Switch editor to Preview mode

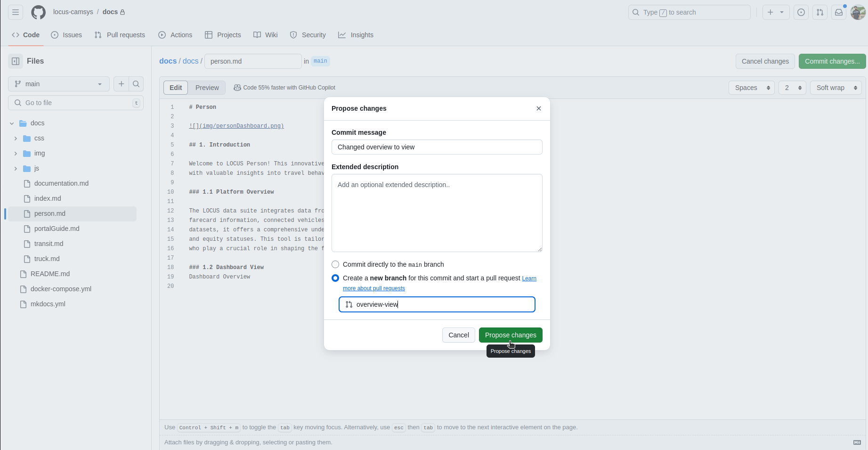(207, 88)
